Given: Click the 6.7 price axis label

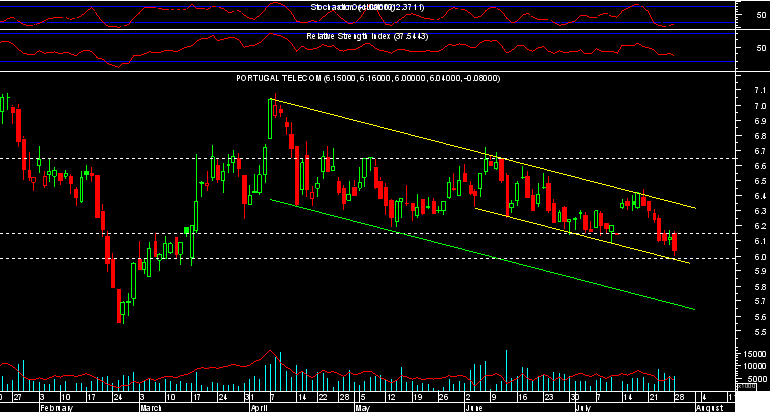Looking at the screenshot, I should pyautogui.click(x=759, y=151).
